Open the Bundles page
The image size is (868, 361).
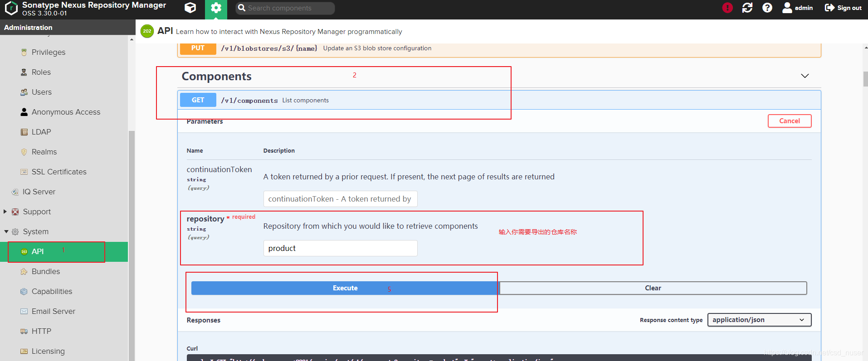point(46,271)
